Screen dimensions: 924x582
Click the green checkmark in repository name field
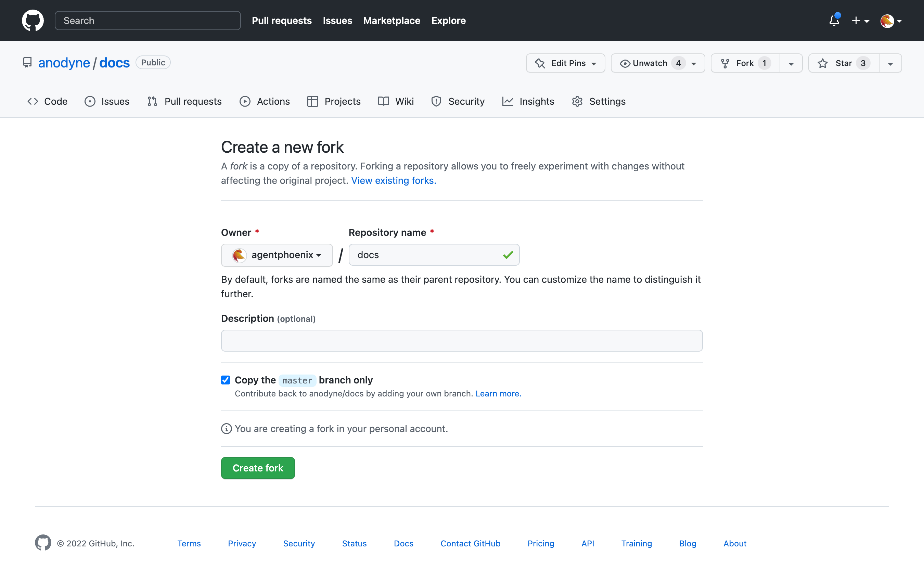click(508, 255)
